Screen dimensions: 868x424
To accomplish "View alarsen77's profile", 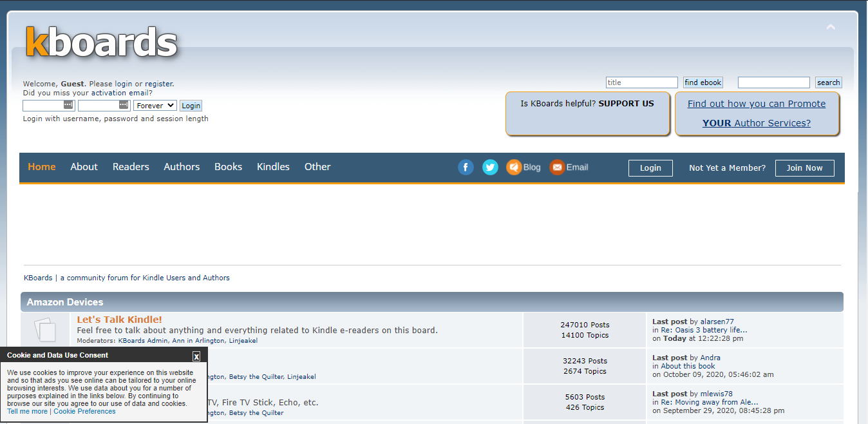I will [717, 322].
